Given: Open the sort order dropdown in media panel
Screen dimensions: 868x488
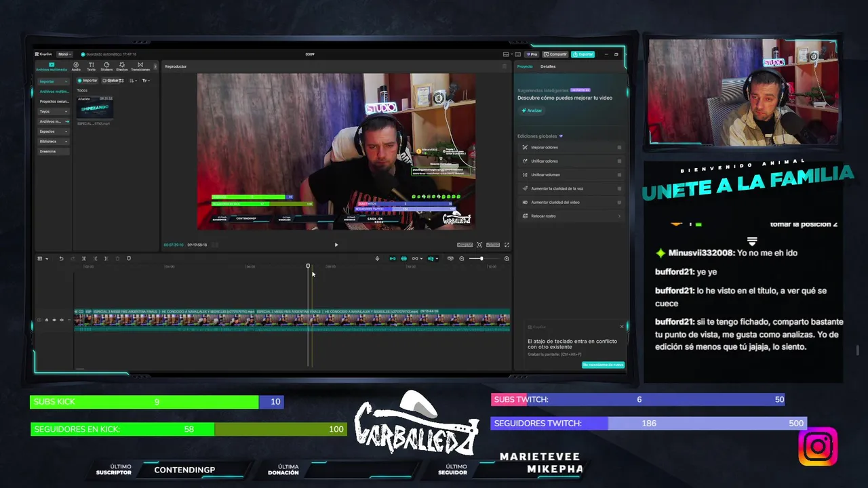Looking at the screenshot, I should [x=133, y=81].
